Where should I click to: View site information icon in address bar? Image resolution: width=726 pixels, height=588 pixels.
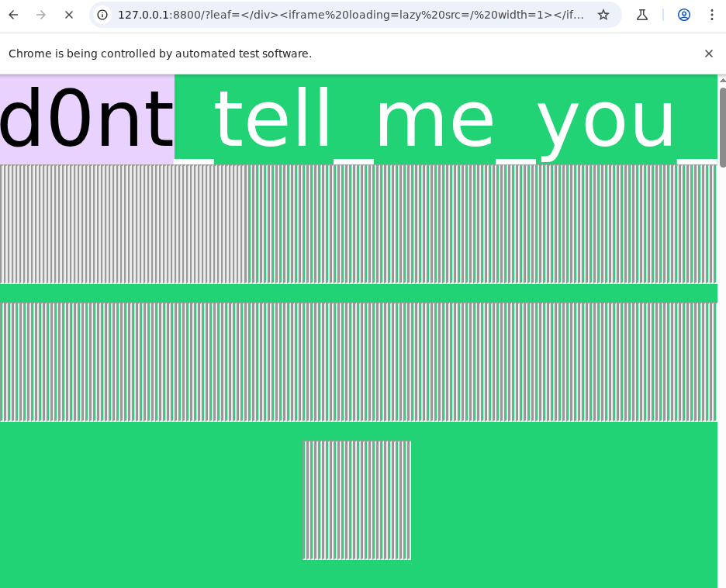point(102,15)
